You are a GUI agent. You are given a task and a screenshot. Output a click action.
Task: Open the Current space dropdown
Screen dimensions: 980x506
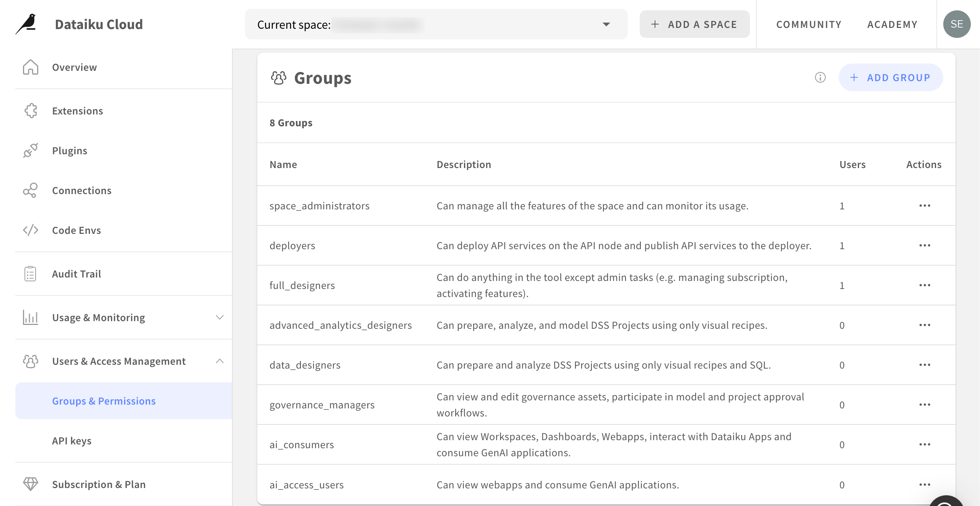(436, 24)
